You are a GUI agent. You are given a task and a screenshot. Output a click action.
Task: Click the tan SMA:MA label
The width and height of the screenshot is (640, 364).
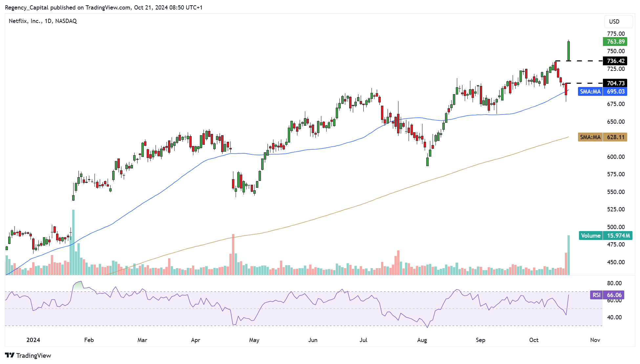[x=590, y=137]
